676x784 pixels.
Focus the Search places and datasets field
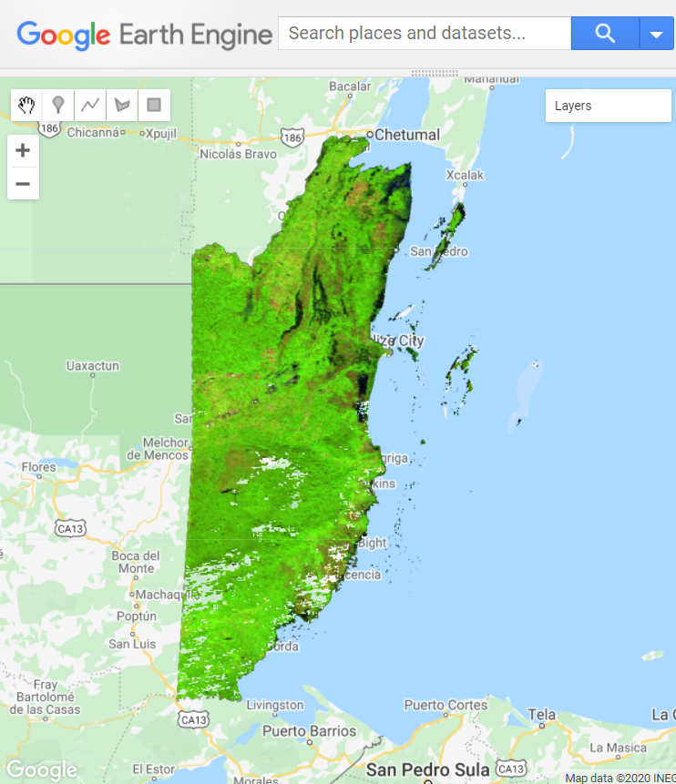(424, 34)
